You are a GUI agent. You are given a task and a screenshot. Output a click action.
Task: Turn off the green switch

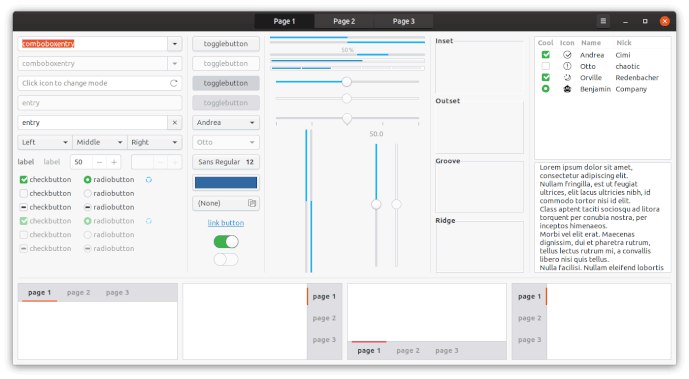click(x=226, y=242)
